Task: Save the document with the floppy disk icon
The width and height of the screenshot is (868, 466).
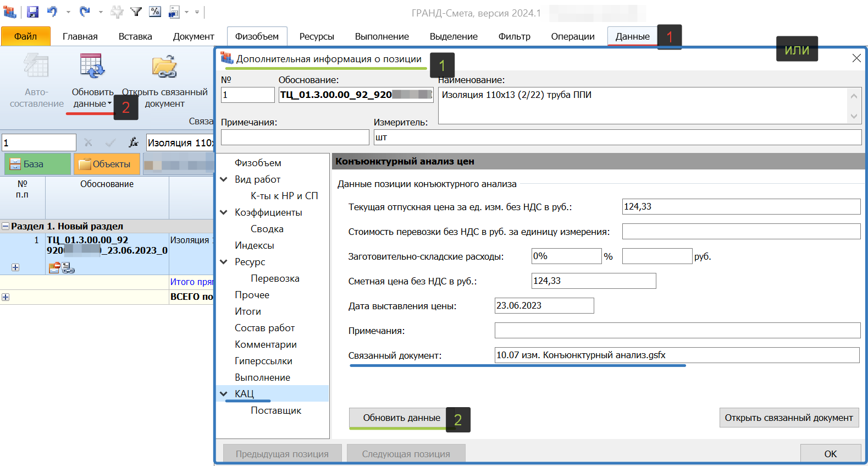Action: coord(32,12)
